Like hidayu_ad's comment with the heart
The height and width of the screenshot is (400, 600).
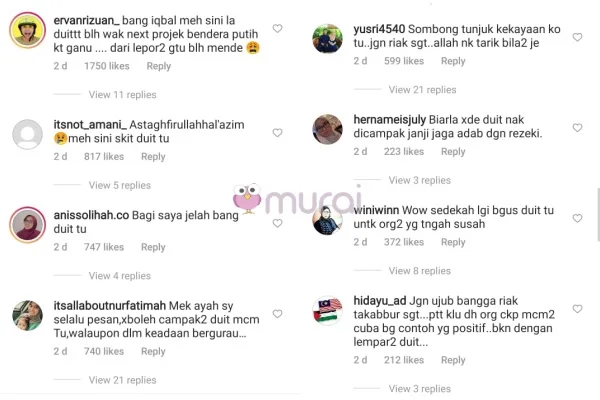(x=577, y=309)
